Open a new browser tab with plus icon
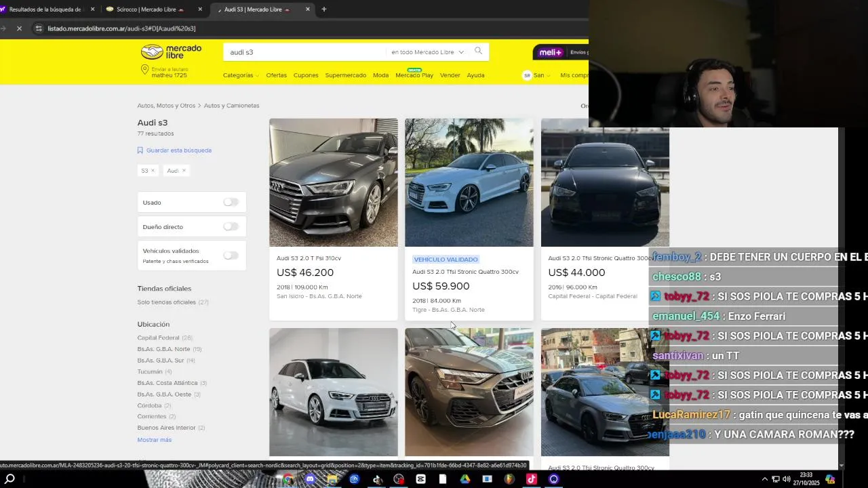The height and width of the screenshot is (488, 868). (324, 9)
